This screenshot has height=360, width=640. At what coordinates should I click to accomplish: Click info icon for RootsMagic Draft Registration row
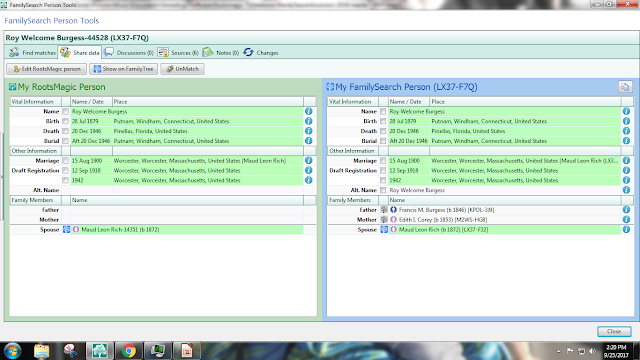click(309, 170)
